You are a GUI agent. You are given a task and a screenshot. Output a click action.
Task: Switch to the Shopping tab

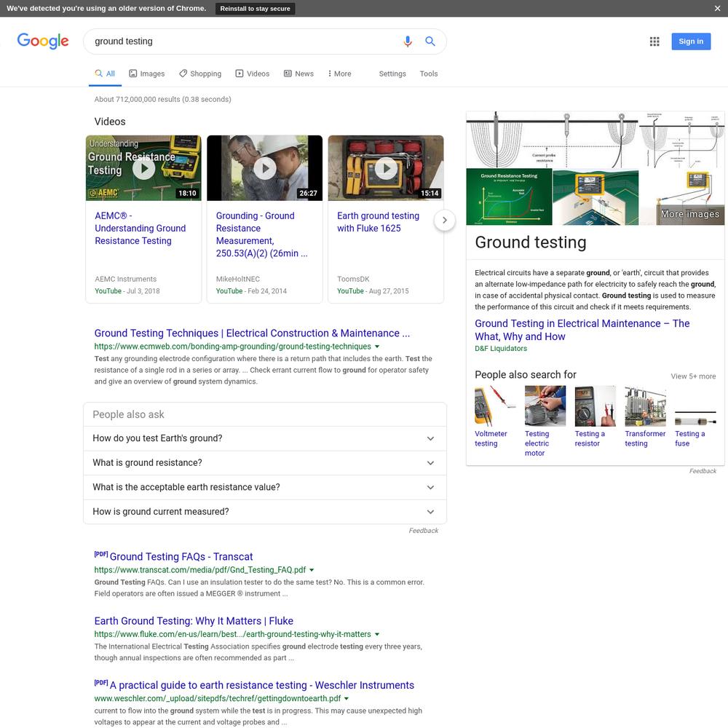[200, 74]
